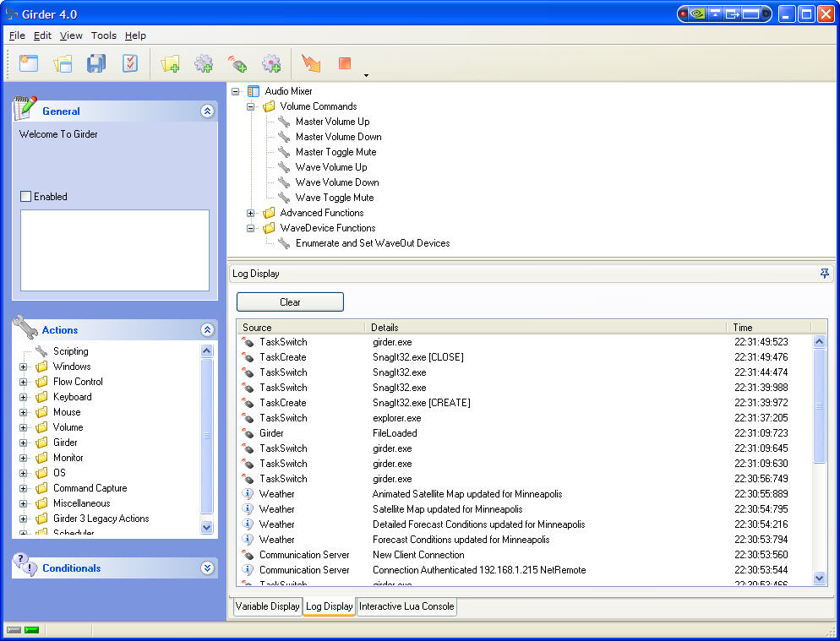The height and width of the screenshot is (641, 840).
Task: Click the gear with pink dot toolbar icon
Action: tap(271, 63)
